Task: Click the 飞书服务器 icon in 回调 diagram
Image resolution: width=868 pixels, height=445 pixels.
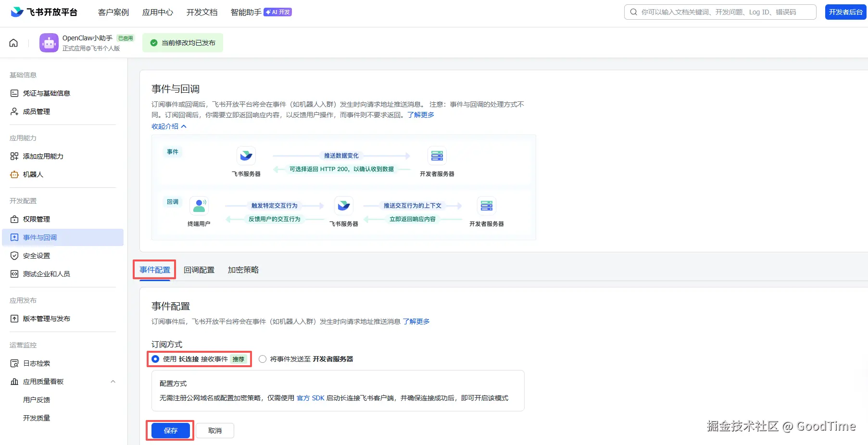Action: point(344,206)
